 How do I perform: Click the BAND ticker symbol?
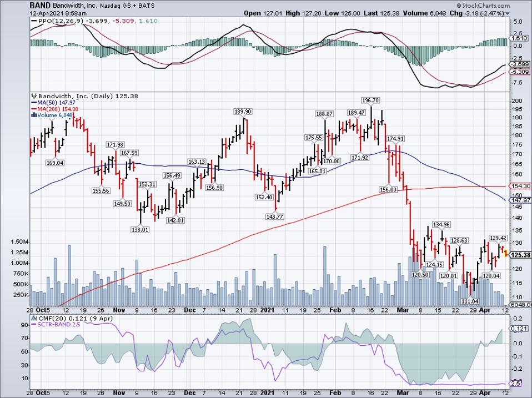[40, 6]
